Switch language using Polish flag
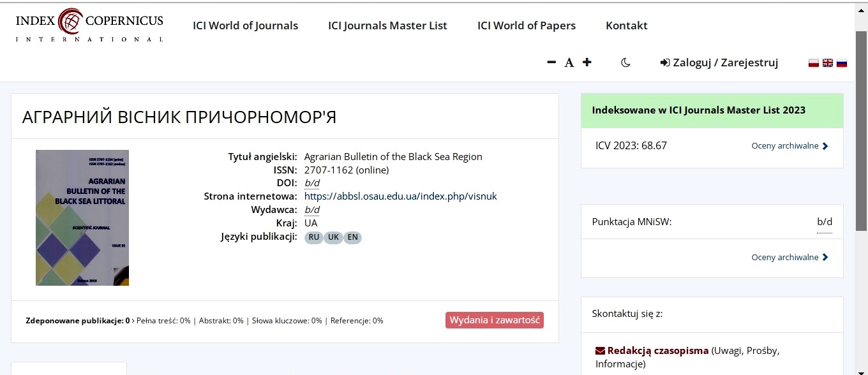 tap(814, 63)
